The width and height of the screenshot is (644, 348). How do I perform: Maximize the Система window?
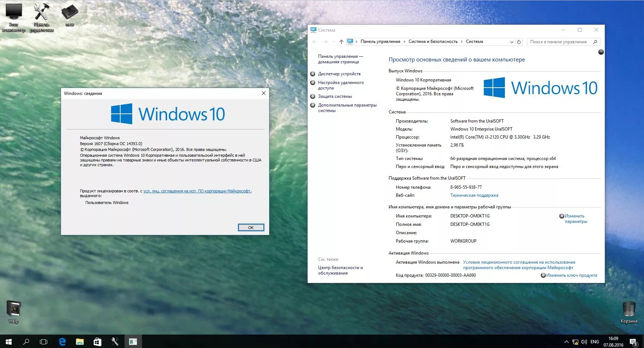pos(580,30)
